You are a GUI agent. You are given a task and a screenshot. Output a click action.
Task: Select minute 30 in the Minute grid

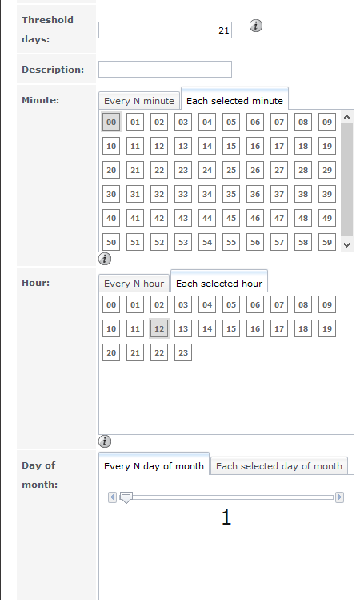(x=111, y=194)
